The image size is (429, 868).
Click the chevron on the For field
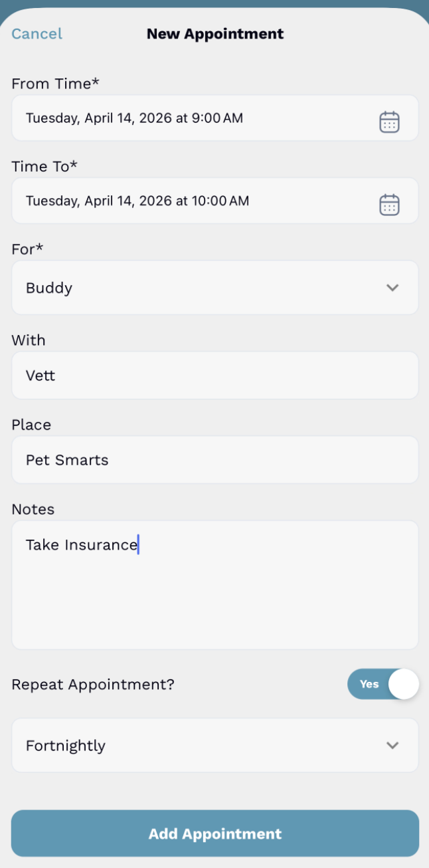[392, 287]
